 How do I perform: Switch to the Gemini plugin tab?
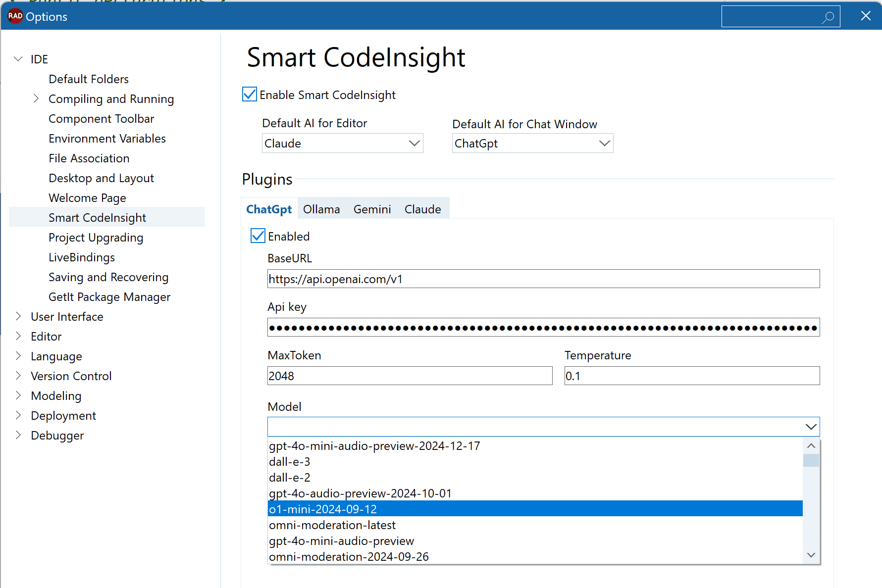[x=372, y=209]
